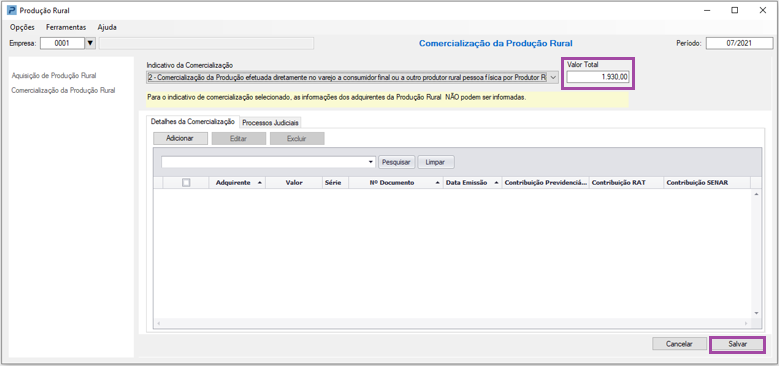This screenshot has height=366, width=779.
Task: Click the Empresa code field 0001
Action: tap(62, 43)
